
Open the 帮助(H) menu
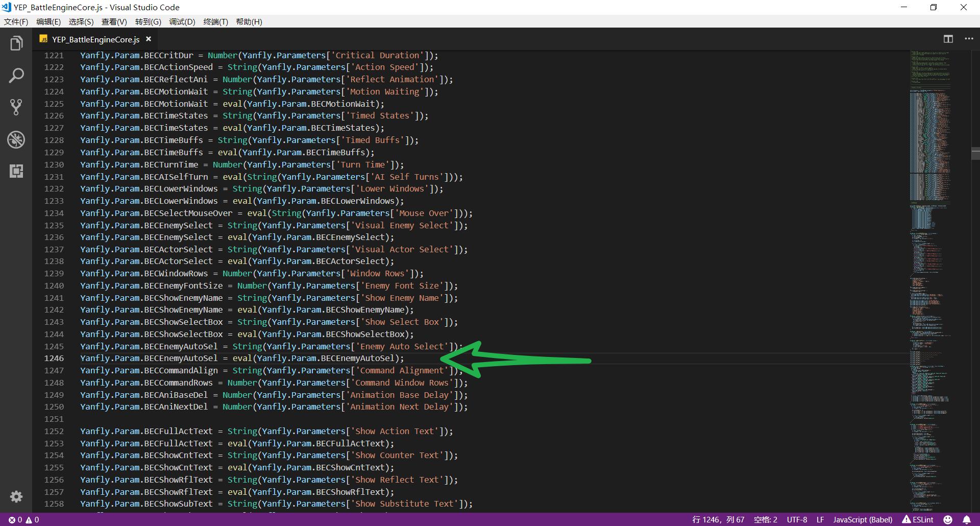249,21
